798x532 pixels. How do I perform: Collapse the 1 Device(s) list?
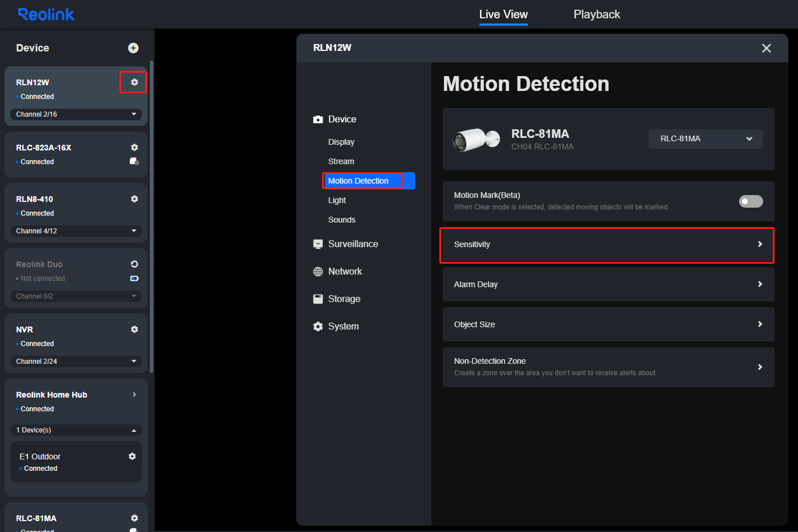point(76,430)
